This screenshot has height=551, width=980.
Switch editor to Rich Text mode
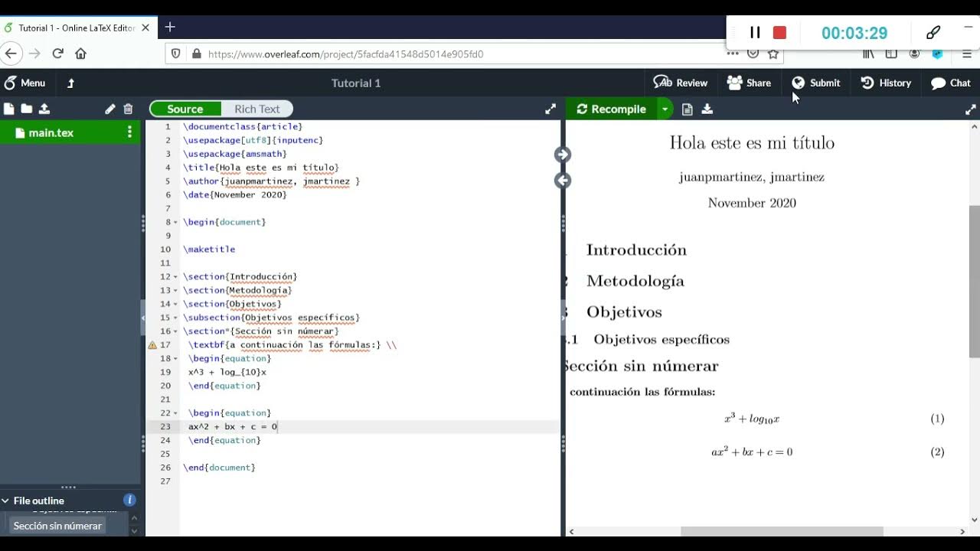coord(256,109)
